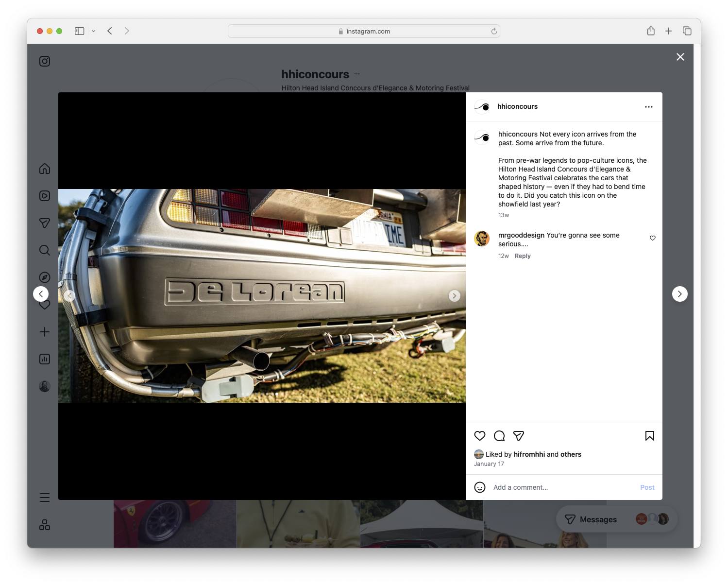This screenshot has height=584, width=728.
Task: Create a new post with the plus icon
Action: [x=44, y=332]
